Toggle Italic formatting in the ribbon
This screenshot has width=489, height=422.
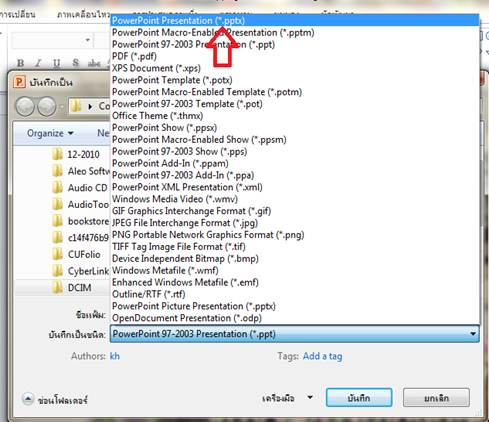(38, 63)
